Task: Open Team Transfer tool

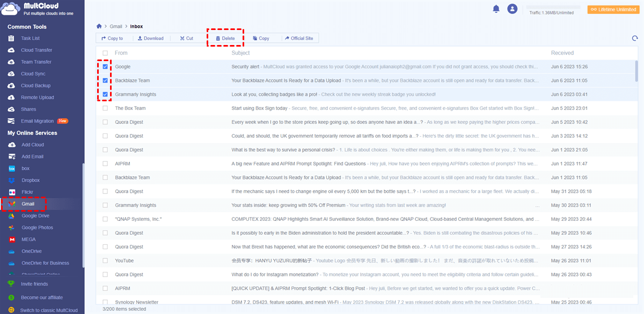Action: pyautogui.click(x=36, y=62)
